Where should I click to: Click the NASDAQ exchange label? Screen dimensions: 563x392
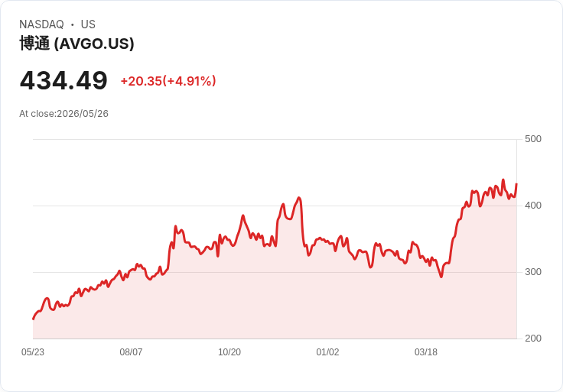(41, 24)
